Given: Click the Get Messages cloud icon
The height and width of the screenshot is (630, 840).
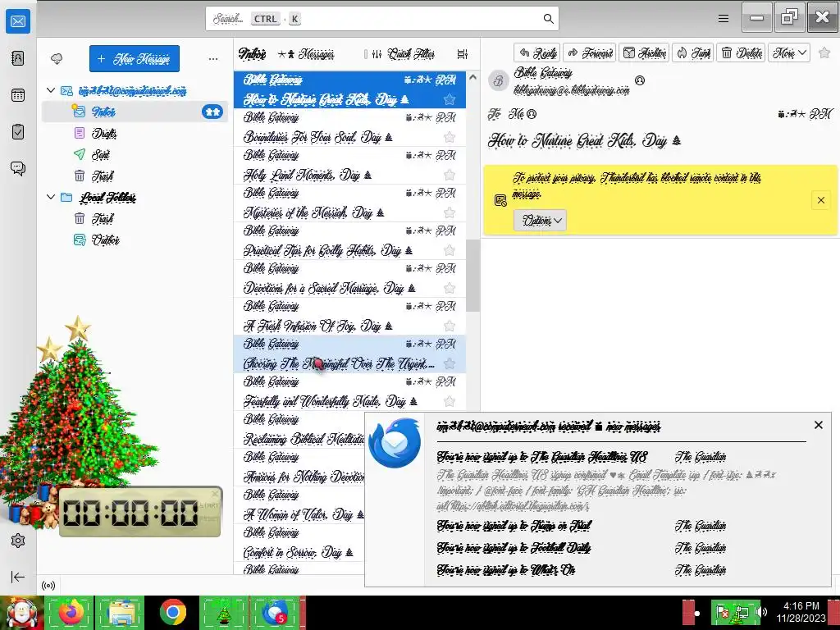Looking at the screenshot, I should (x=57, y=58).
